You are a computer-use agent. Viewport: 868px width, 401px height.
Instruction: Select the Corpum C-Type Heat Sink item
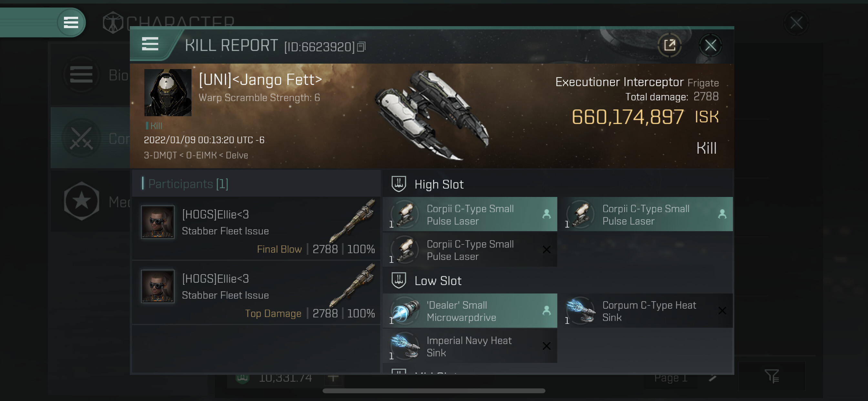648,311
